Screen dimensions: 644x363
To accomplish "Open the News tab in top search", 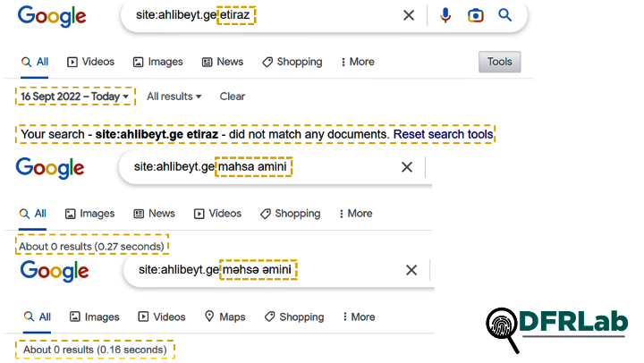I will click(223, 62).
